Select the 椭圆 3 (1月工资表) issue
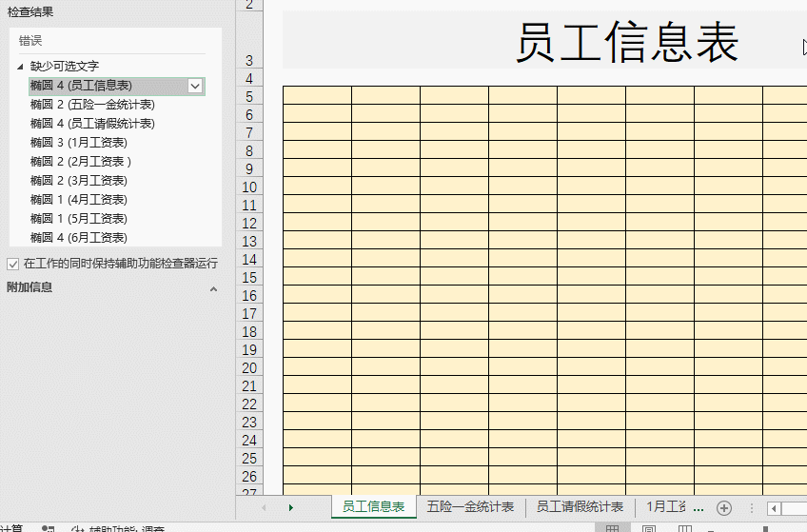Viewport: 807px width, 532px height. coord(78,143)
